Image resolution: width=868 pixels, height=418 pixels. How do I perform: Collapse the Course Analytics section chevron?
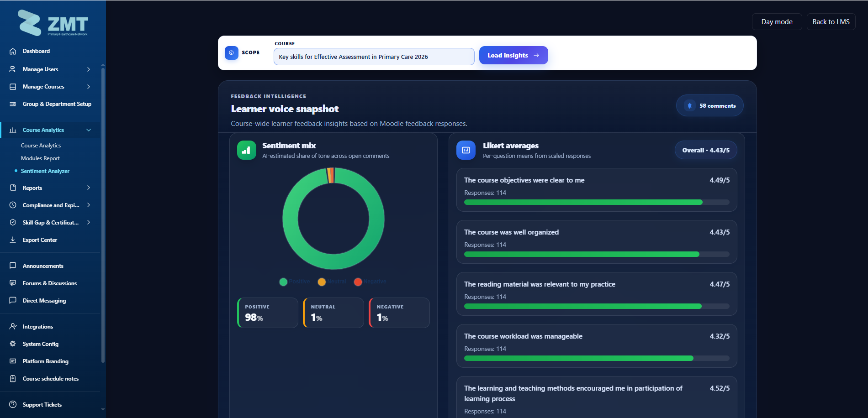coord(89,130)
